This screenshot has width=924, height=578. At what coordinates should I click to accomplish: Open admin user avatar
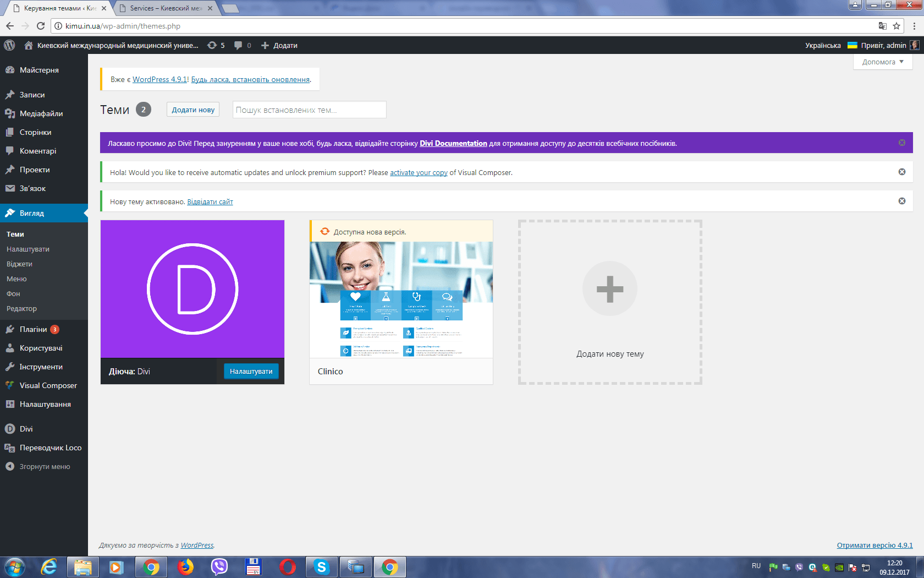915,45
